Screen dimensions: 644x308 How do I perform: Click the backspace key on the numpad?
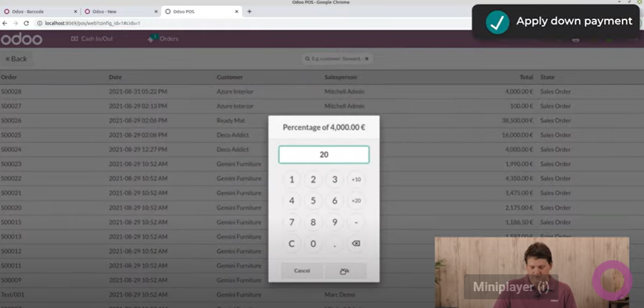(x=356, y=243)
